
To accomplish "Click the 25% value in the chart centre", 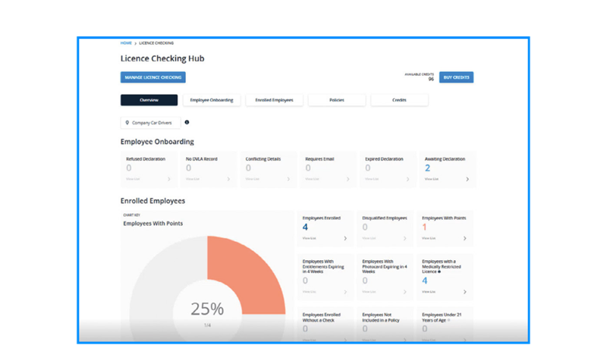I will coord(207,309).
